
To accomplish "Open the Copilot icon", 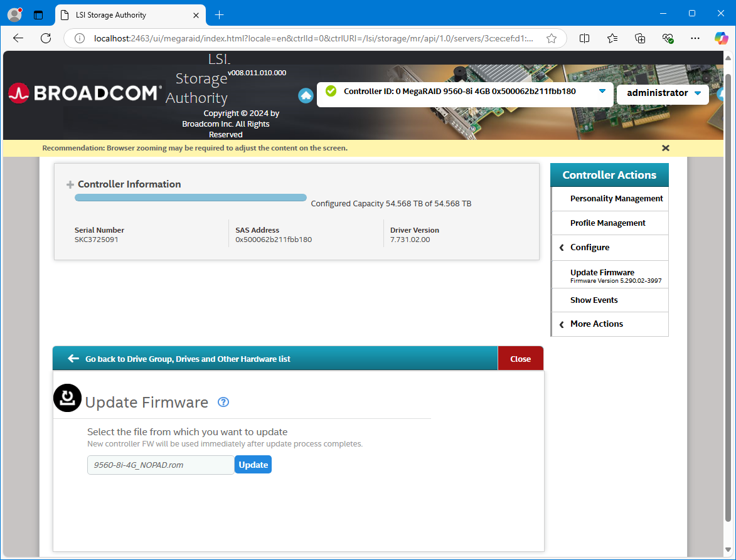I will click(722, 38).
